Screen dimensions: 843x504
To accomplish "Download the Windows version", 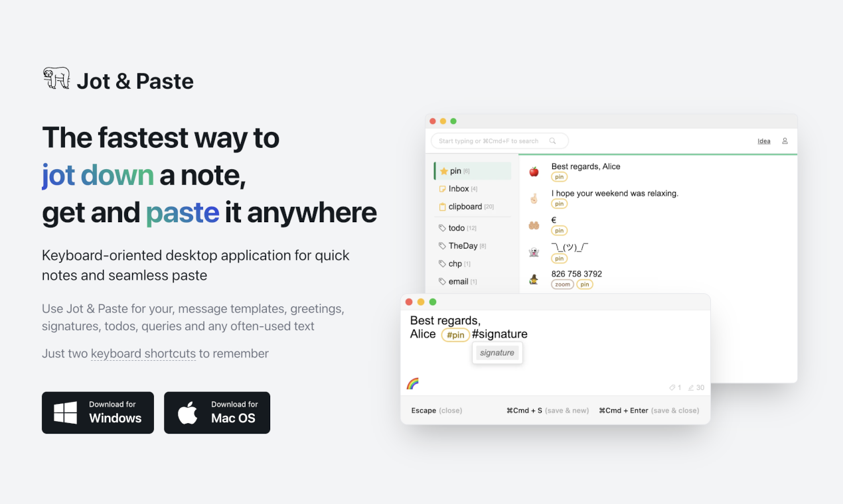I will (98, 412).
